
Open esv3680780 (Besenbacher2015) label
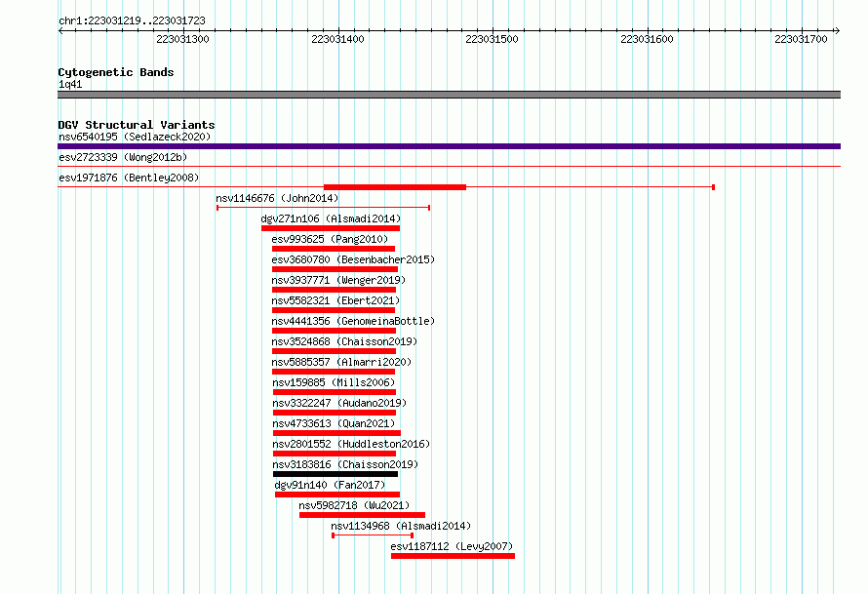click(x=353, y=259)
